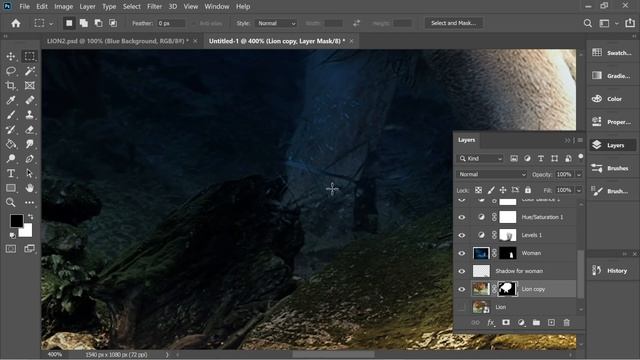Collapse the Layers panel with double chevrons
Screen dimensions: 640x360
coord(567,140)
